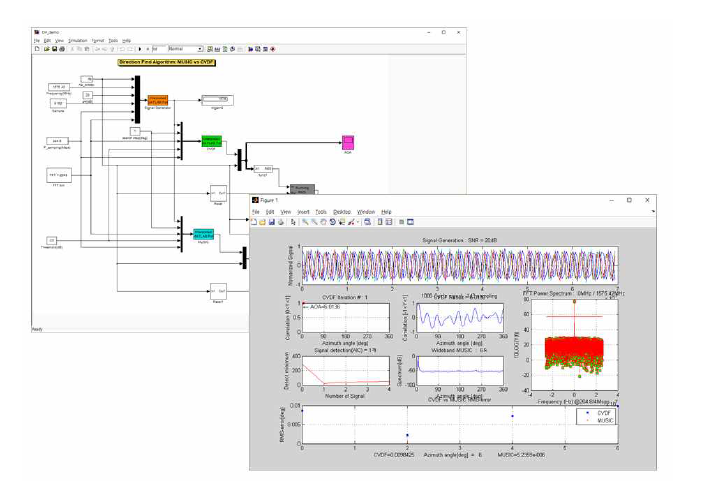Click the Link Plot icon in Figure 1
This screenshot has width=705, height=484.
(367, 222)
